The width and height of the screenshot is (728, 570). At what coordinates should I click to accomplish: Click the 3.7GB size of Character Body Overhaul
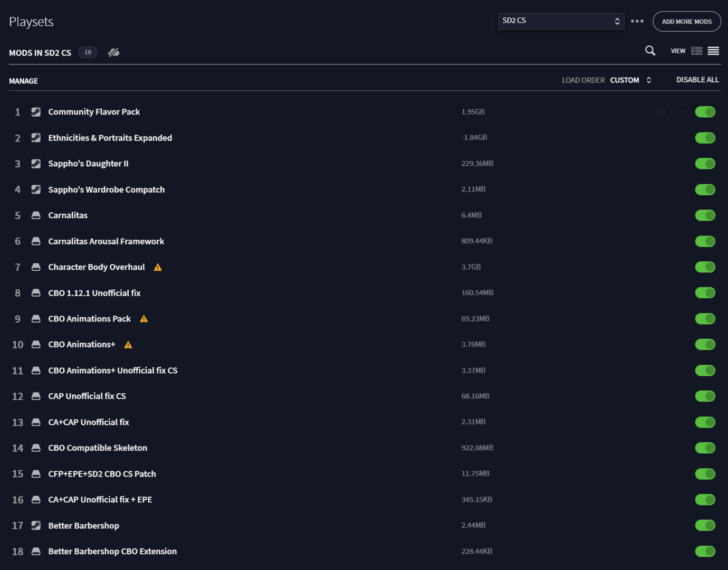click(471, 267)
